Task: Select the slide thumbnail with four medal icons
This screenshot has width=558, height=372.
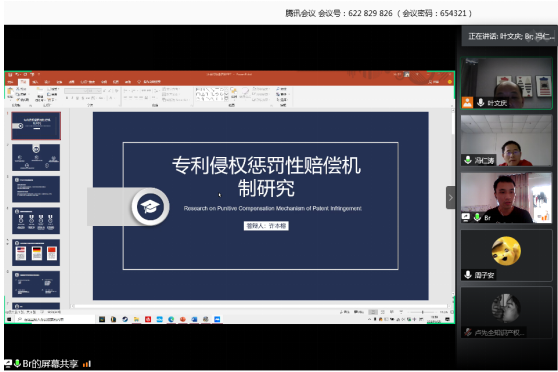Action: pyautogui.click(x=36, y=221)
